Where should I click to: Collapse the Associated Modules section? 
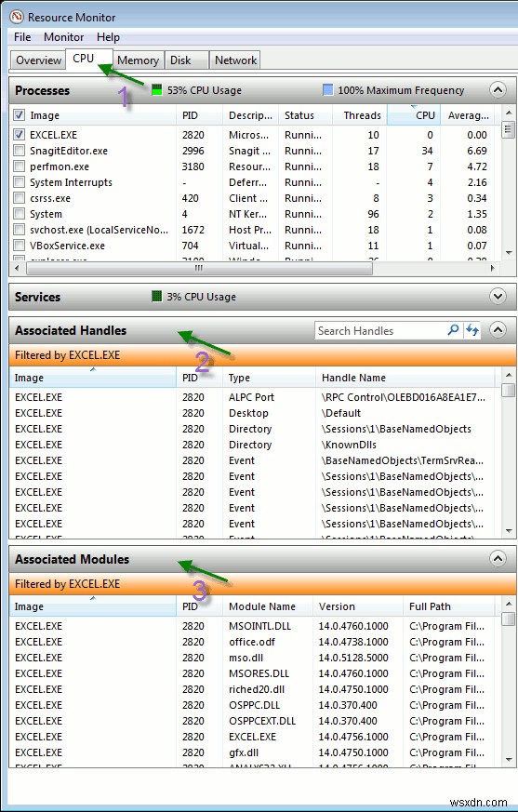(x=498, y=559)
